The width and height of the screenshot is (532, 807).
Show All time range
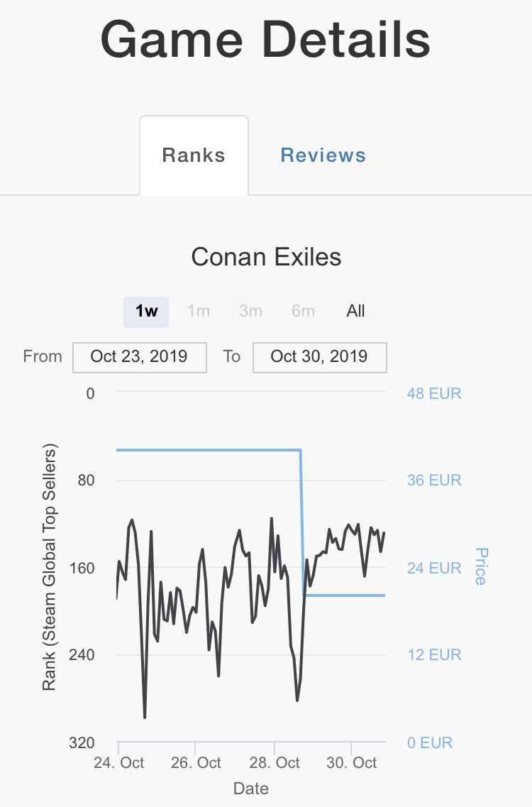(356, 312)
